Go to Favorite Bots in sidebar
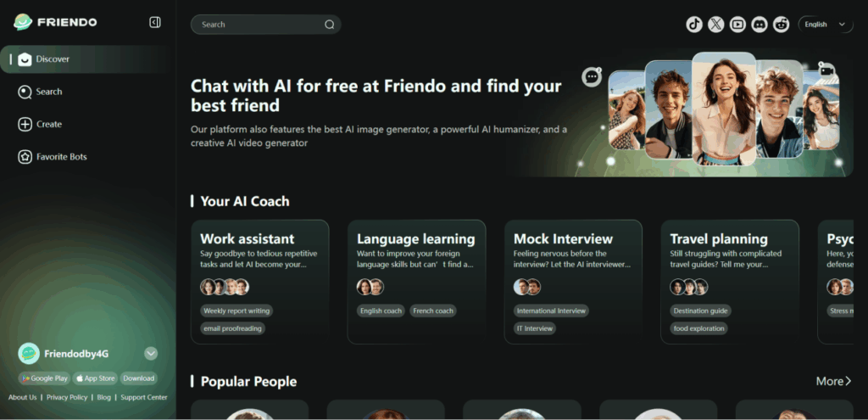Screen dimensions: 868x420 [61, 157]
